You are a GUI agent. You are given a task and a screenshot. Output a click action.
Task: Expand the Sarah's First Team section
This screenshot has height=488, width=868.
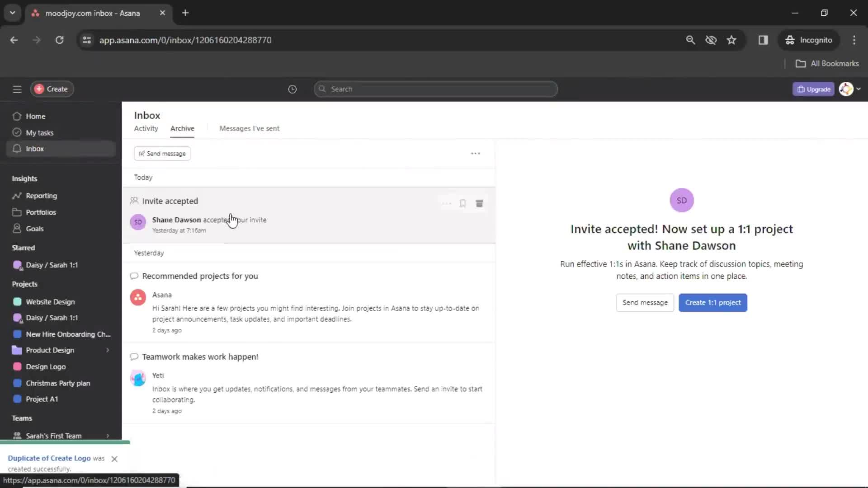click(x=108, y=436)
